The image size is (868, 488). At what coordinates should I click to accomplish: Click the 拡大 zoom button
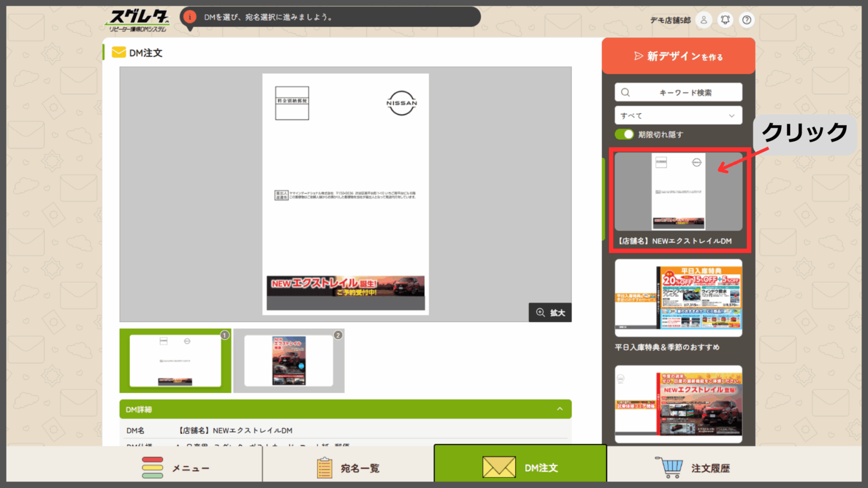pos(550,313)
